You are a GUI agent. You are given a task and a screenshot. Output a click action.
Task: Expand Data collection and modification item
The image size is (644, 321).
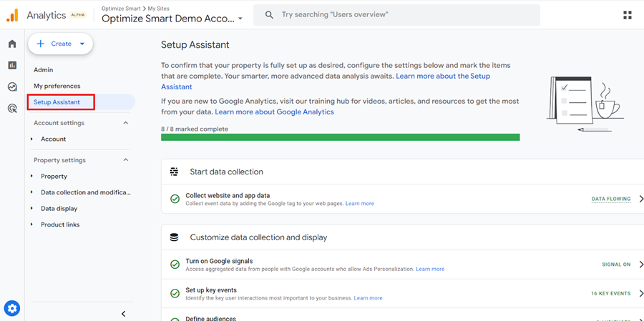[x=32, y=192]
